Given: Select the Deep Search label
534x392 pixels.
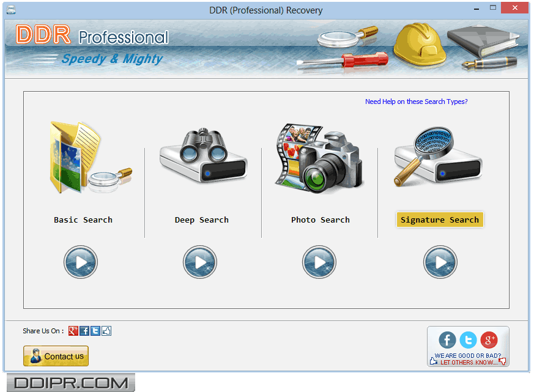Looking at the screenshot, I should (x=202, y=220).
